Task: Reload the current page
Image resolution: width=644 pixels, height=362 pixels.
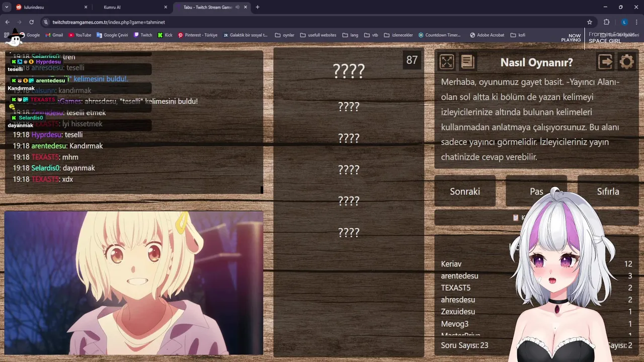Action: pyautogui.click(x=31, y=22)
